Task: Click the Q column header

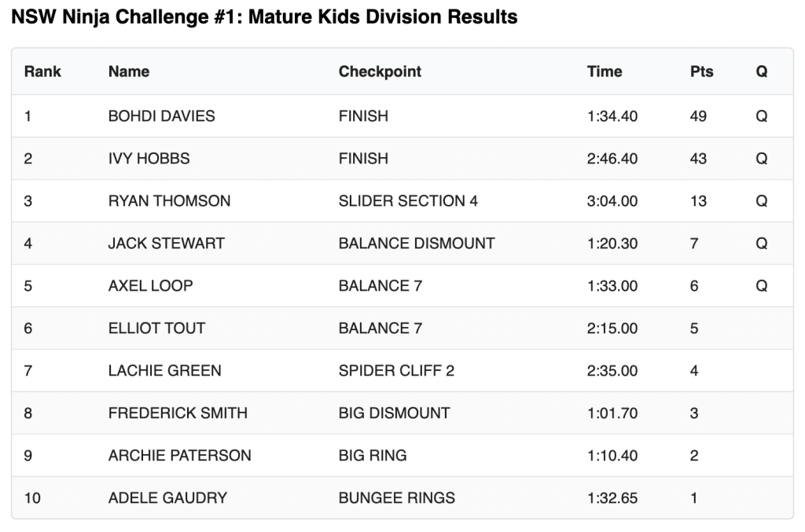Action: coord(762,72)
